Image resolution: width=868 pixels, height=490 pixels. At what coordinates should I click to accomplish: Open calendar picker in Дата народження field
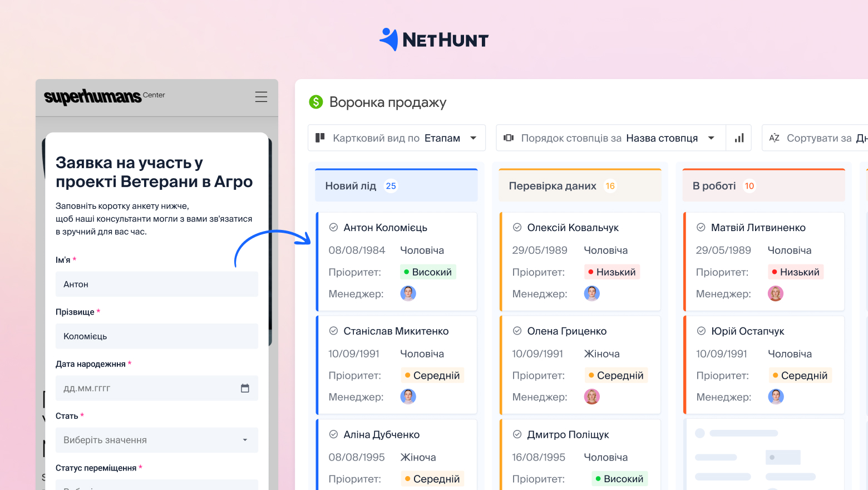[x=245, y=388]
